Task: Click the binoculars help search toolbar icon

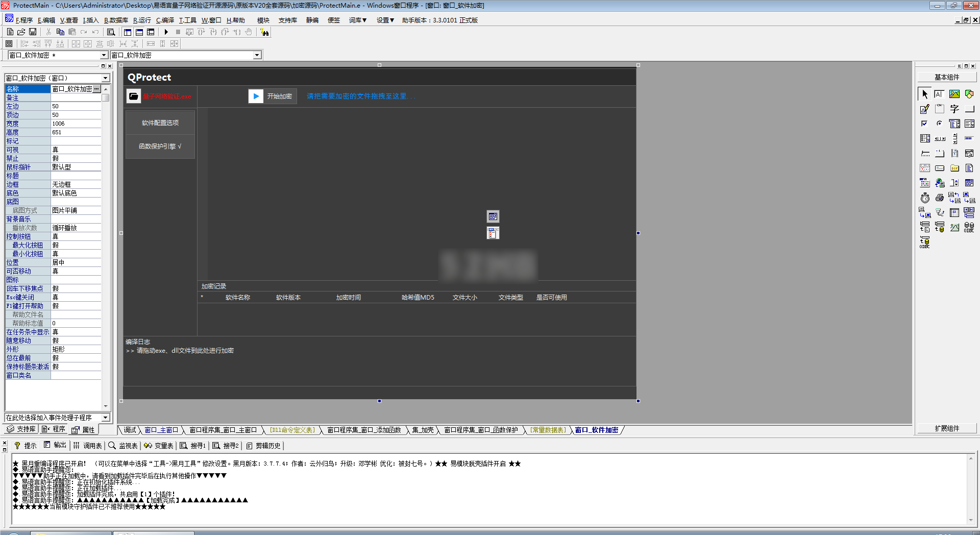Action: click(x=264, y=32)
